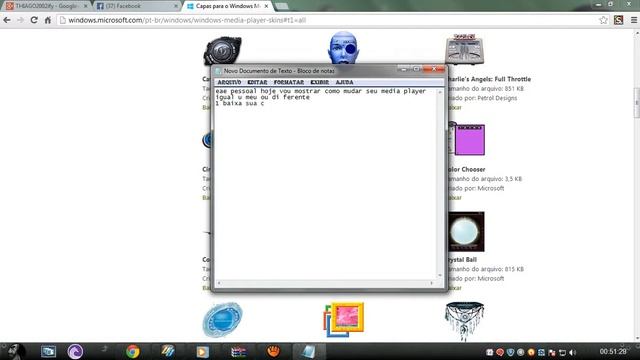
Task: Select the Notepad button on the taskbar
Action: coord(308,351)
